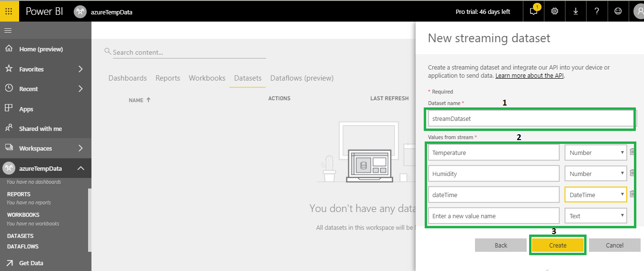Click the download arrow icon
The image size is (644, 271).
coord(576,12)
